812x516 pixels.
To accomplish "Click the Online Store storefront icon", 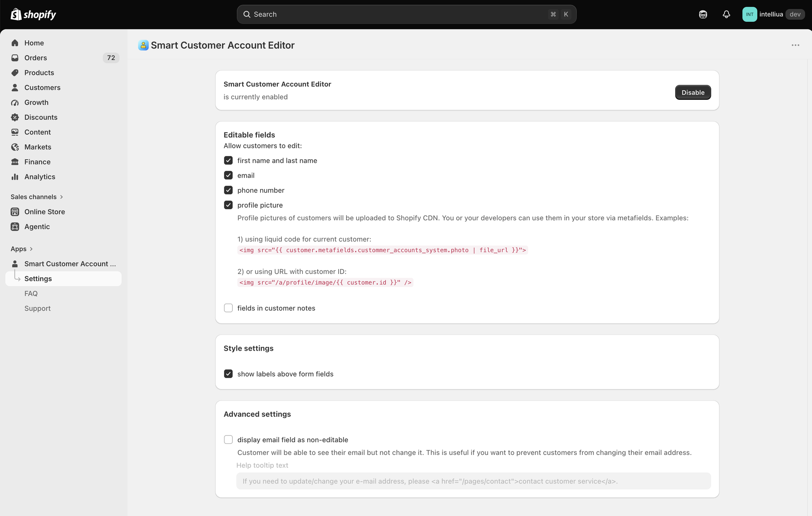I will point(15,212).
